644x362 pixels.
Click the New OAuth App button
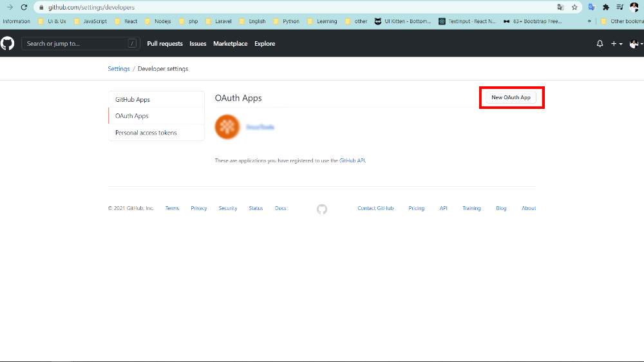(511, 97)
